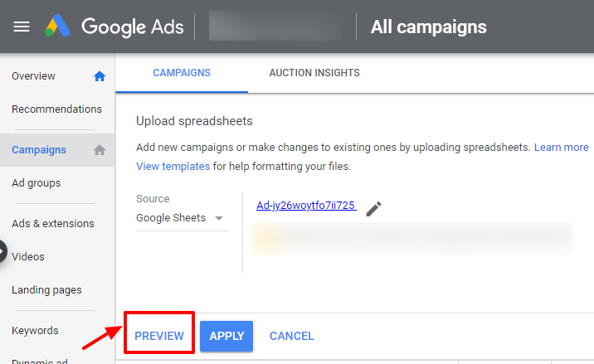Click the blue home icon beside Overview

point(100,76)
